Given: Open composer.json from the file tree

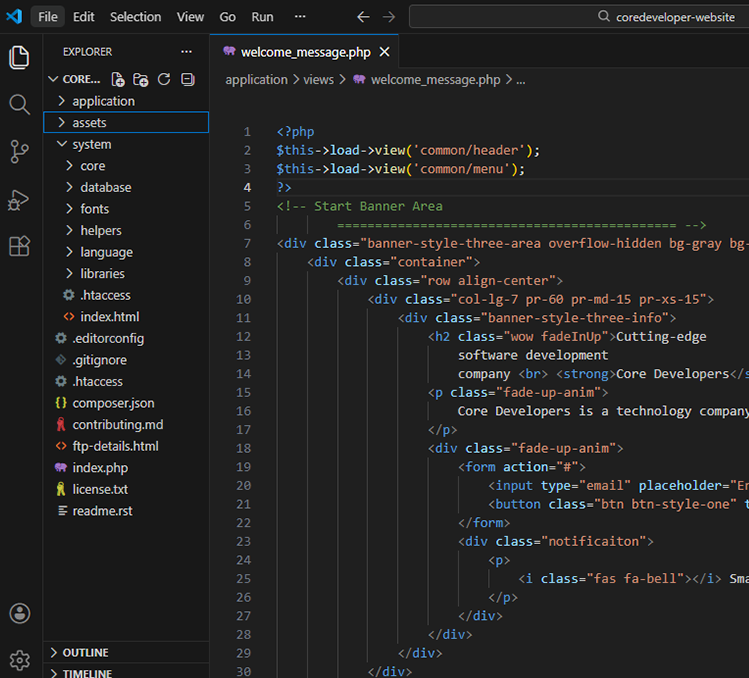Looking at the screenshot, I should 113,403.
